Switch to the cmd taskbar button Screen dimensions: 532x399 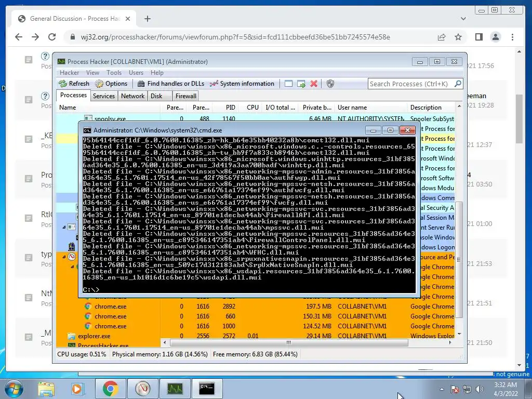point(207,389)
